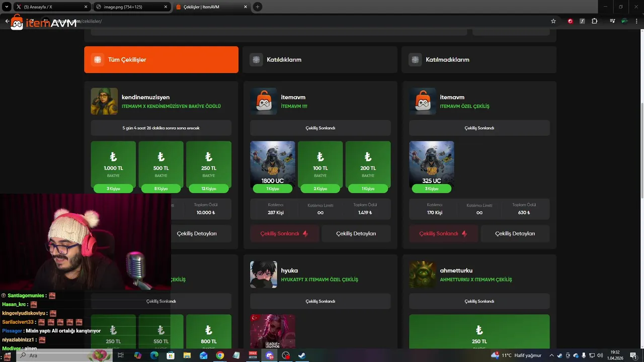
Task: Click the 8 Kişiye badge under 500 TL
Action: (x=161, y=189)
